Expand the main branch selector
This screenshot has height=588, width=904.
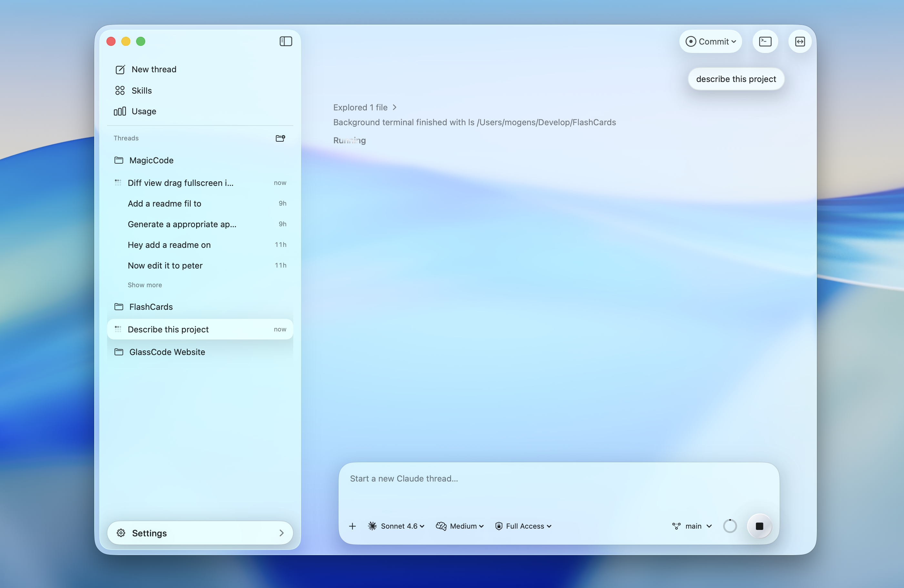tap(694, 526)
